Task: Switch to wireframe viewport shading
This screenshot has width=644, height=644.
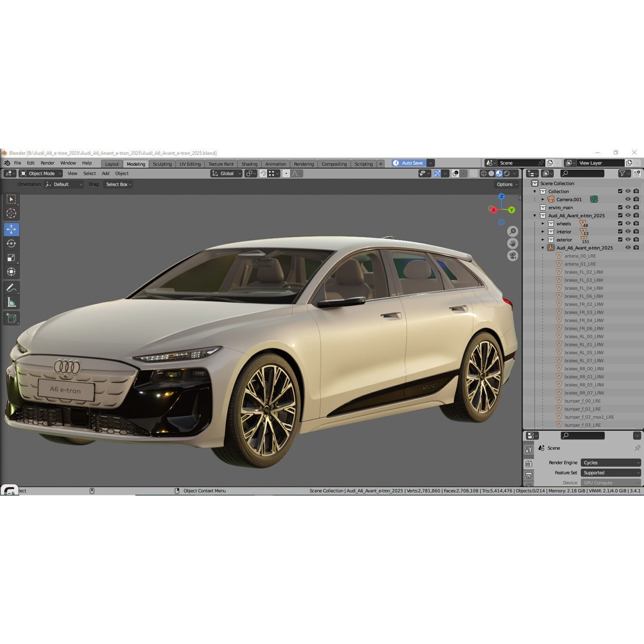Action: click(484, 174)
